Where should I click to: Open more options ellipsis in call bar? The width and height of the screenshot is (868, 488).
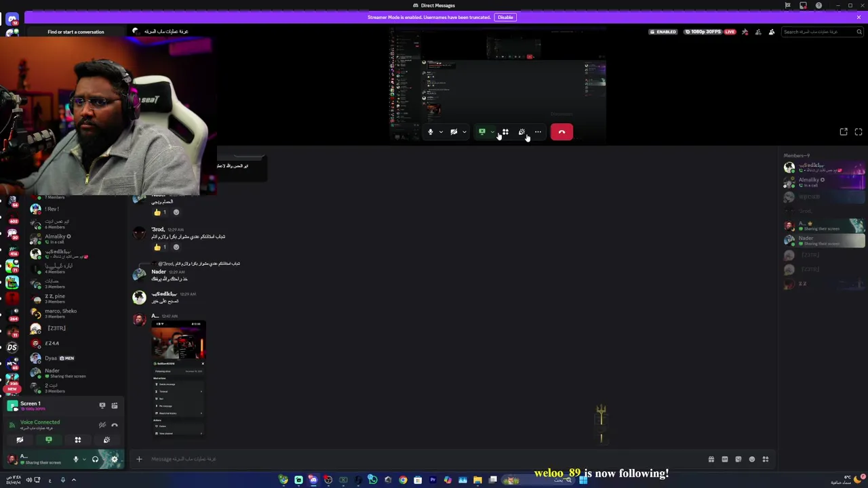click(x=538, y=132)
